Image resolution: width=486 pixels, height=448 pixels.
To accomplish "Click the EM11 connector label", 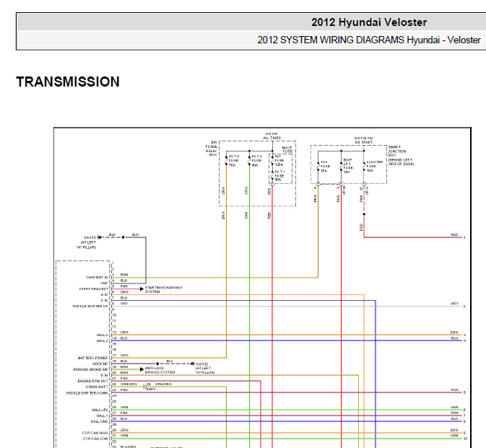I will [x=151, y=390].
